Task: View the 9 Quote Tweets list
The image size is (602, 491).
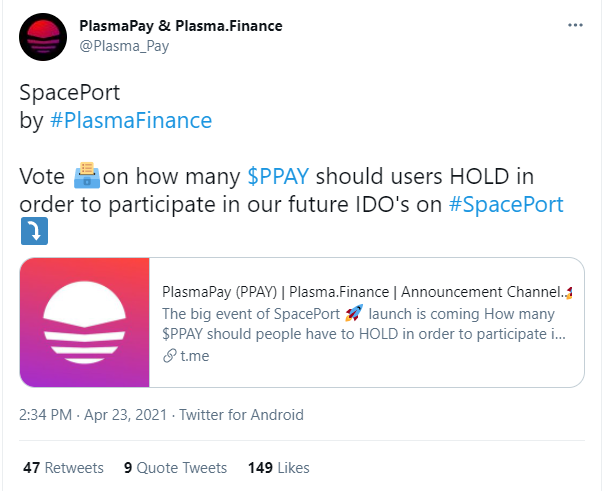Action: coord(175,468)
